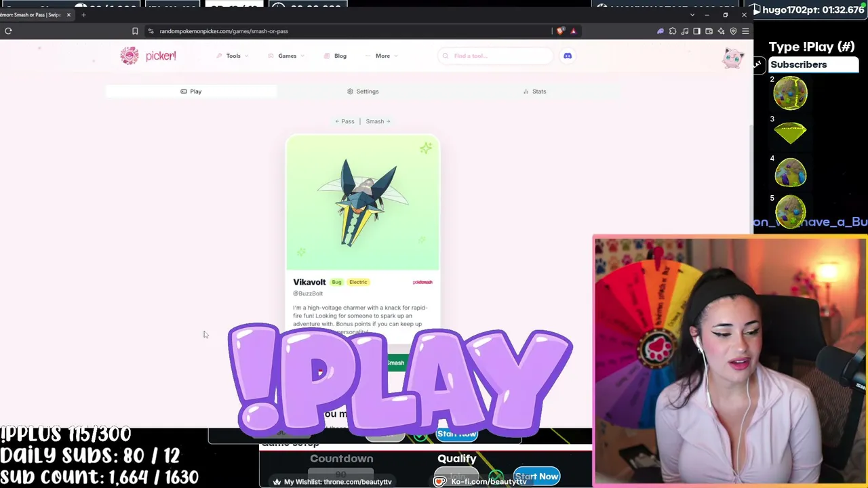Viewport: 868px width, 488px height.
Task: Select the Pass hint label above card
Action: click(344, 121)
